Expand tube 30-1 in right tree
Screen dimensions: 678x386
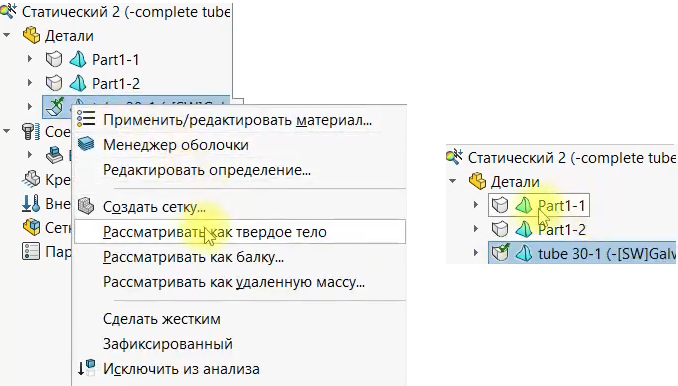tap(476, 252)
